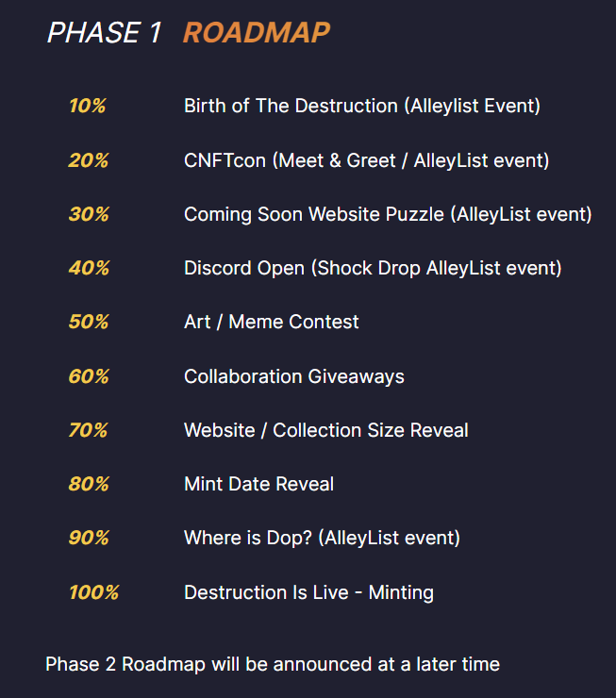Click Art / Meme Contest entry
This screenshot has height=698, width=616.
click(x=271, y=322)
